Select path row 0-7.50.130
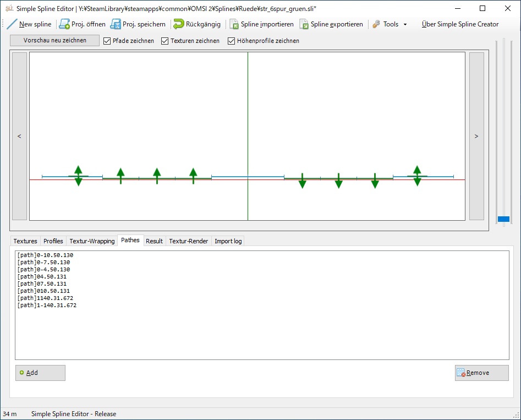The height and width of the screenshot is (420, 521). (x=43, y=263)
